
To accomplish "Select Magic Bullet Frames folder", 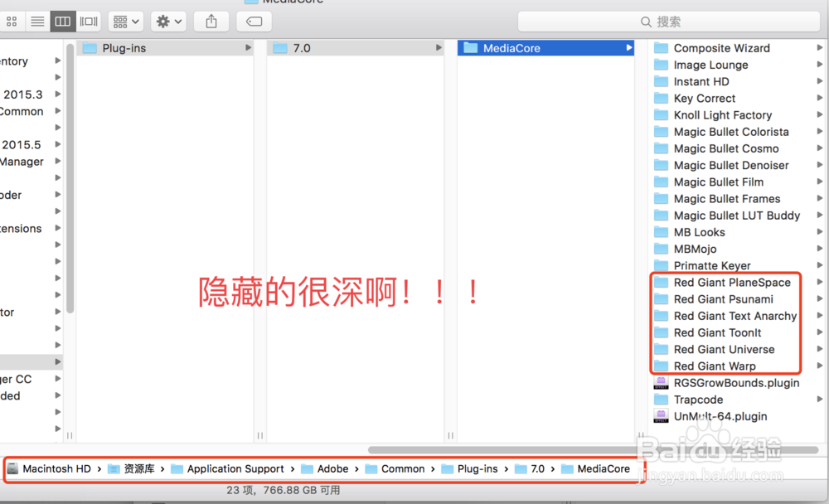I will pos(738,199).
